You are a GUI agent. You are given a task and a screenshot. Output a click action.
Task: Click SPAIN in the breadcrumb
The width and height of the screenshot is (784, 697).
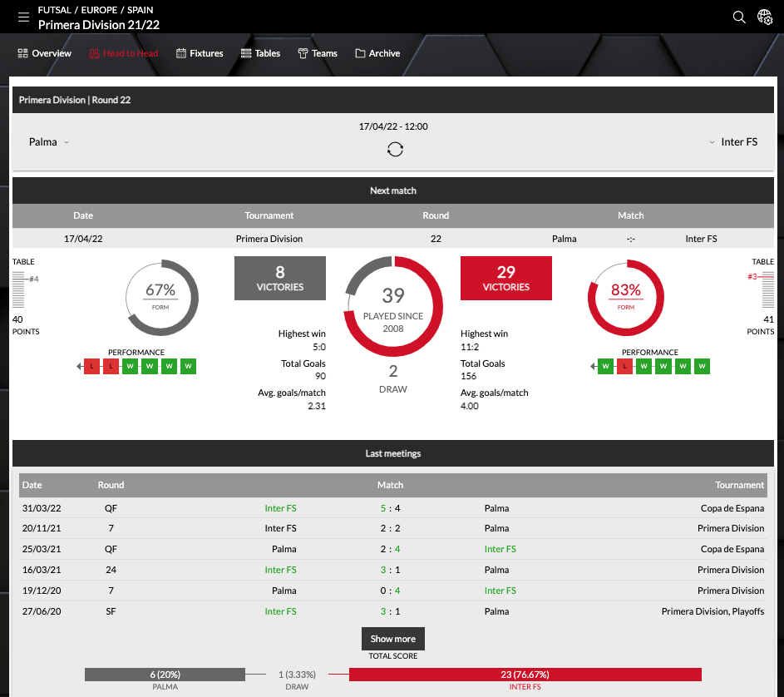click(x=140, y=10)
